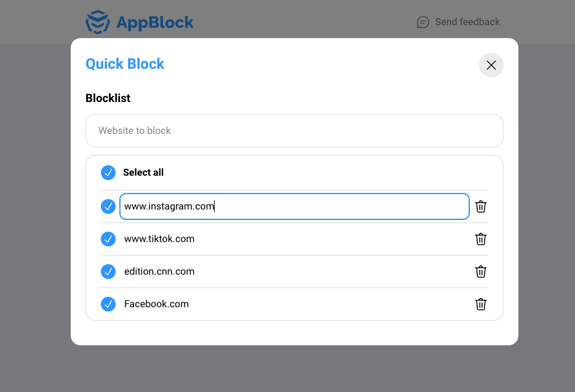This screenshot has height=392, width=575.
Task: Click the Send feedback chat bubble icon
Action: click(423, 22)
